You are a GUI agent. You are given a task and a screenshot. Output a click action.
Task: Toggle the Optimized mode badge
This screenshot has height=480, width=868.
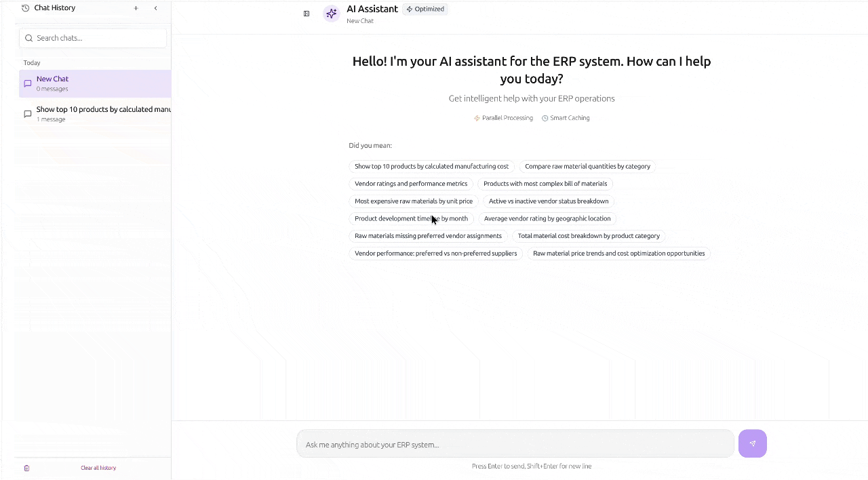[425, 9]
